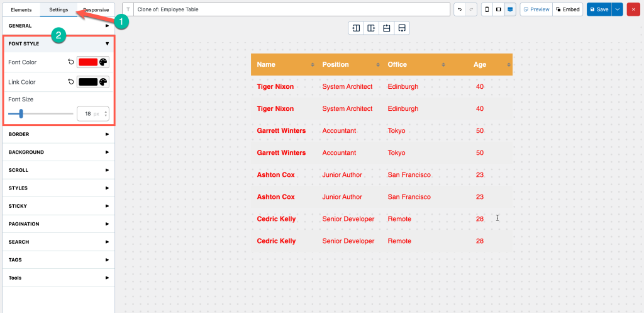Click the undo arrow in top toolbar
Image resolution: width=644 pixels, height=313 pixels.
coord(460,9)
